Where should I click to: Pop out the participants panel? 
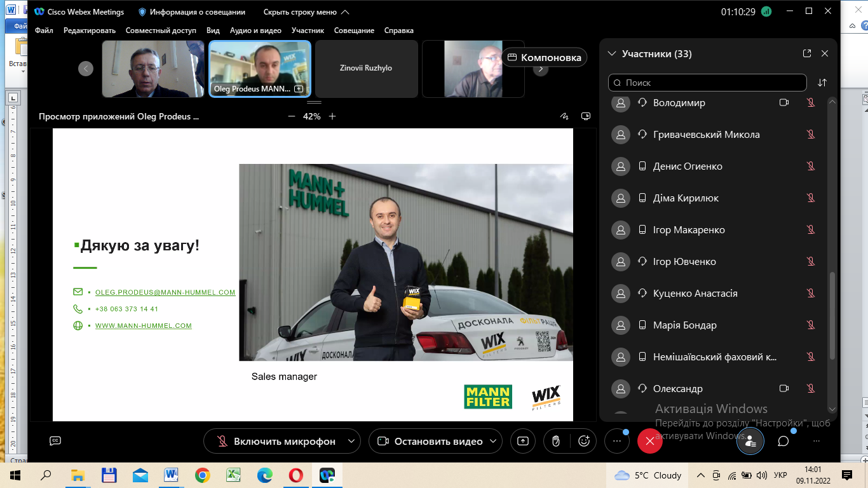807,54
